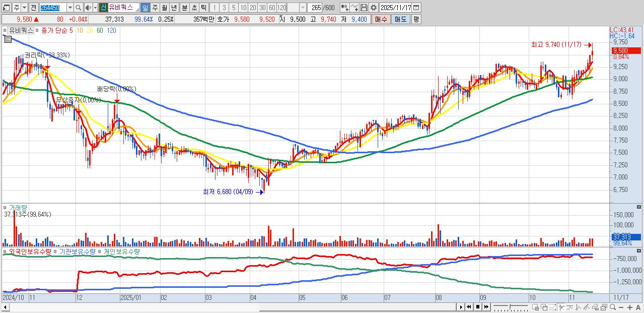
Task: Choose the 30 interval button
Action: [262, 8]
